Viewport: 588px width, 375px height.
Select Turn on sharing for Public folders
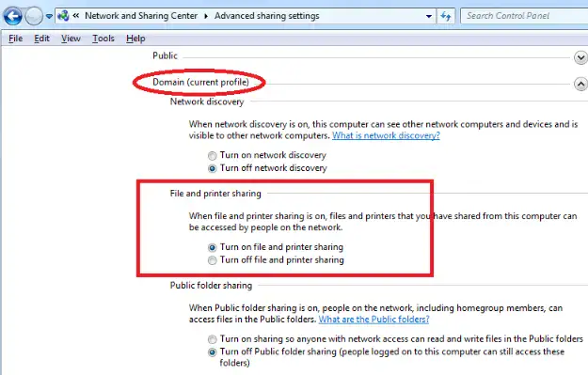point(213,339)
